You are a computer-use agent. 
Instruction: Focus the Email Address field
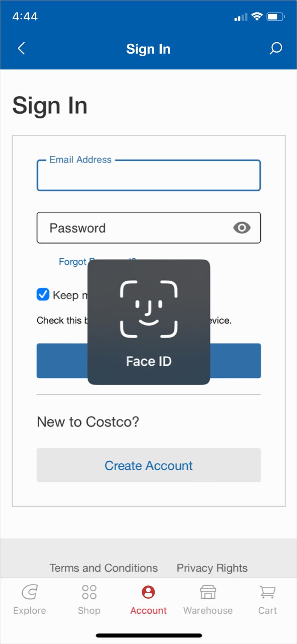[x=149, y=175]
